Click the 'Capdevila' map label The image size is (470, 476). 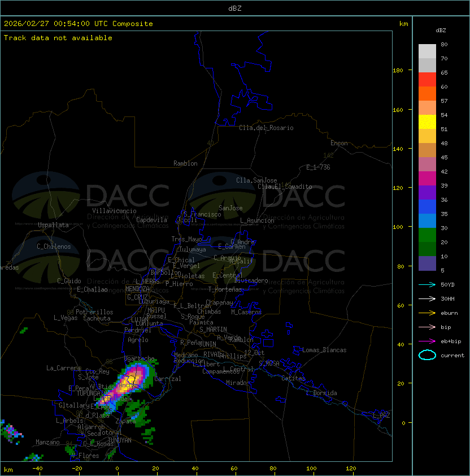151,220
